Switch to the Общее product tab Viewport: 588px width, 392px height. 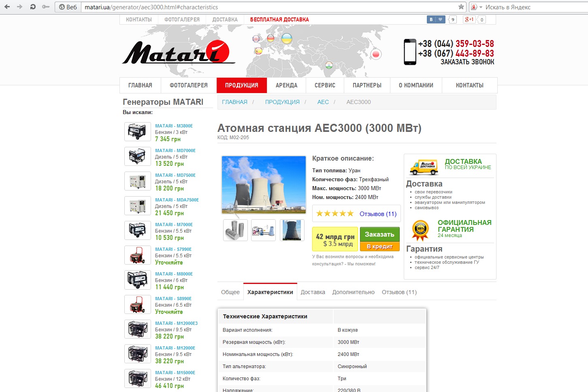tap(230, 292)
